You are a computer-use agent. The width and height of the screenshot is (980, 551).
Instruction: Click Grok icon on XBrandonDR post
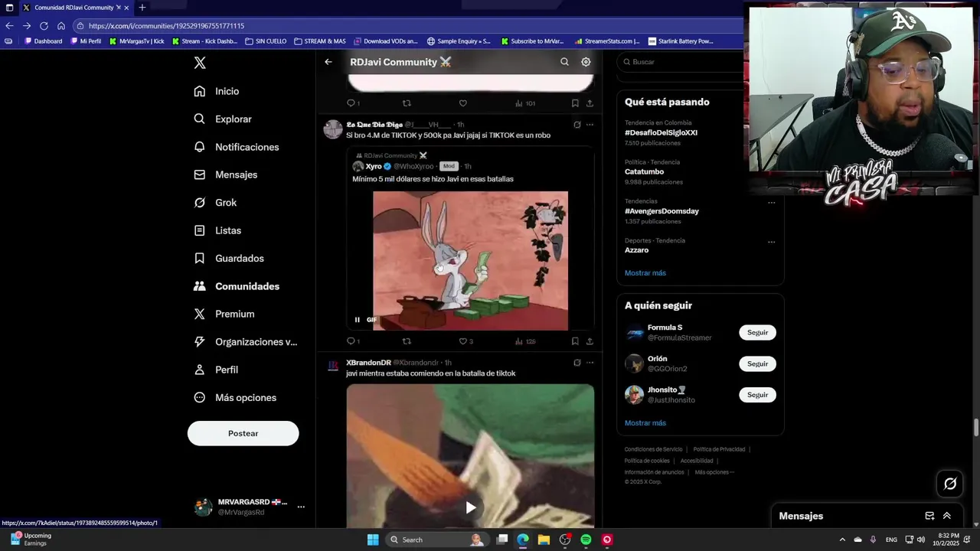click(x=577, y=363)
